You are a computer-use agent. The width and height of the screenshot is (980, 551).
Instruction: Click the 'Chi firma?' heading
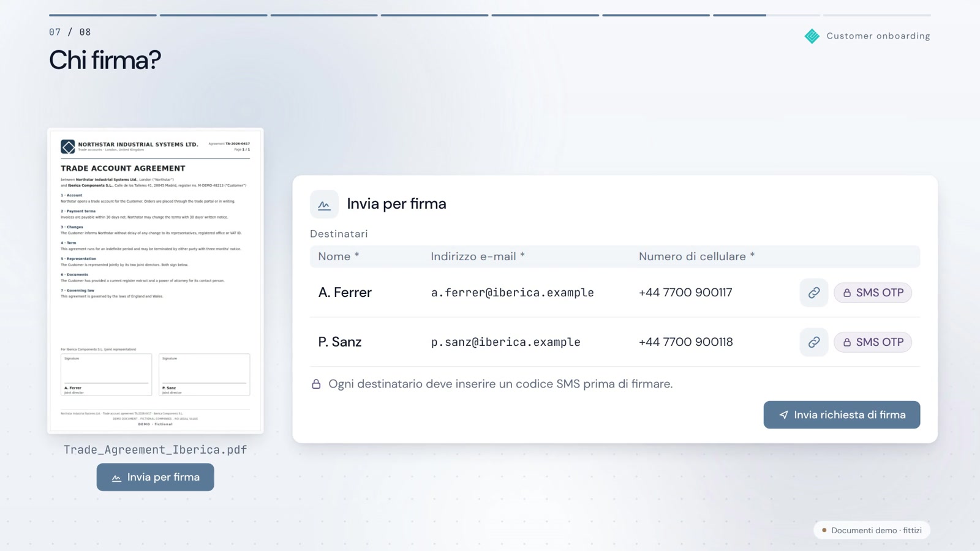[105, 60]
